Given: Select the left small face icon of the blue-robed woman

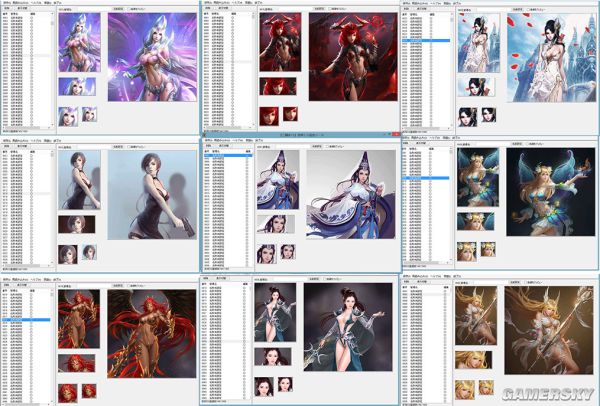Looking at the screenshot, I should [x=266, y=252].
